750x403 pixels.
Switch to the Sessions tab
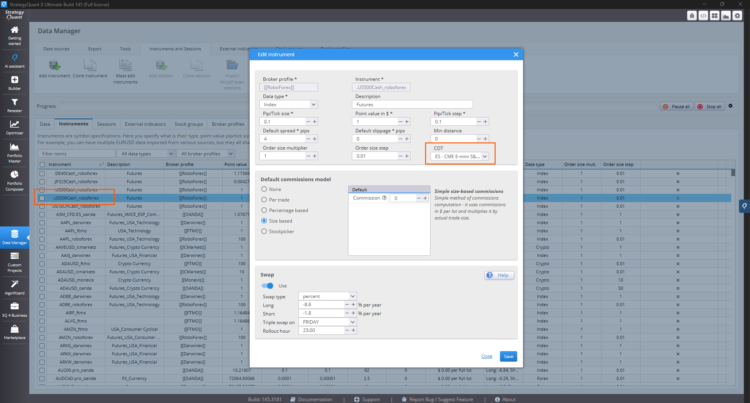(x=106, y=124)
